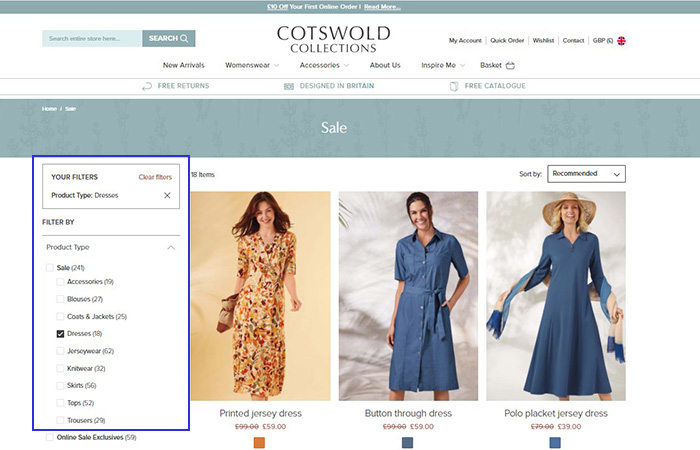The height and width of the screenshot is (450, 700).
Task: Expand the Womenswear menu chevron
Action: pyautogui.click(x=276, y=66)
